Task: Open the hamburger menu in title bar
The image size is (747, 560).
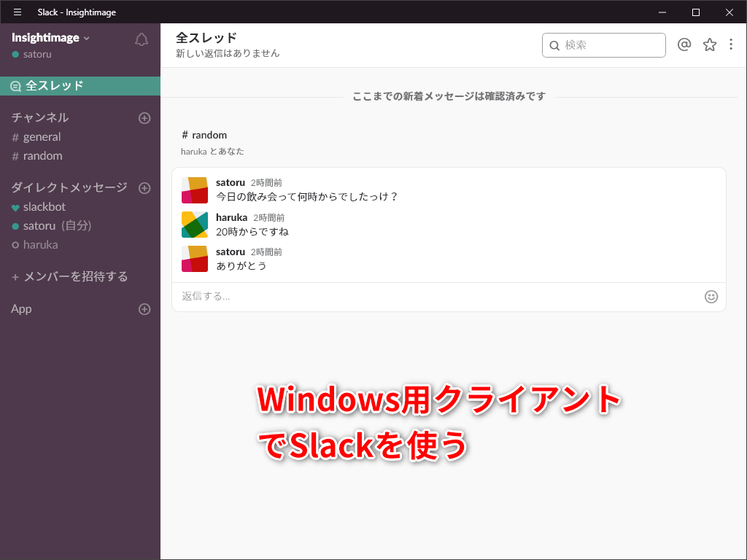Action: (18, 12)
